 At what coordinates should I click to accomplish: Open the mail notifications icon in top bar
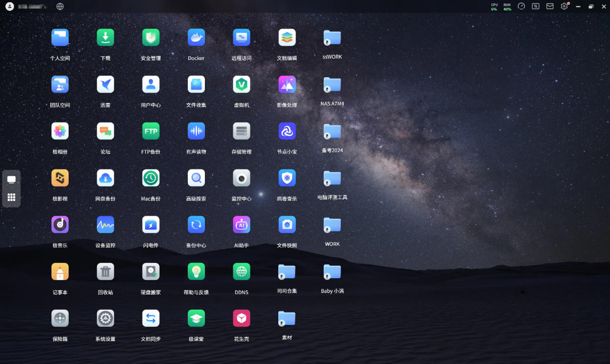point(550,6)
